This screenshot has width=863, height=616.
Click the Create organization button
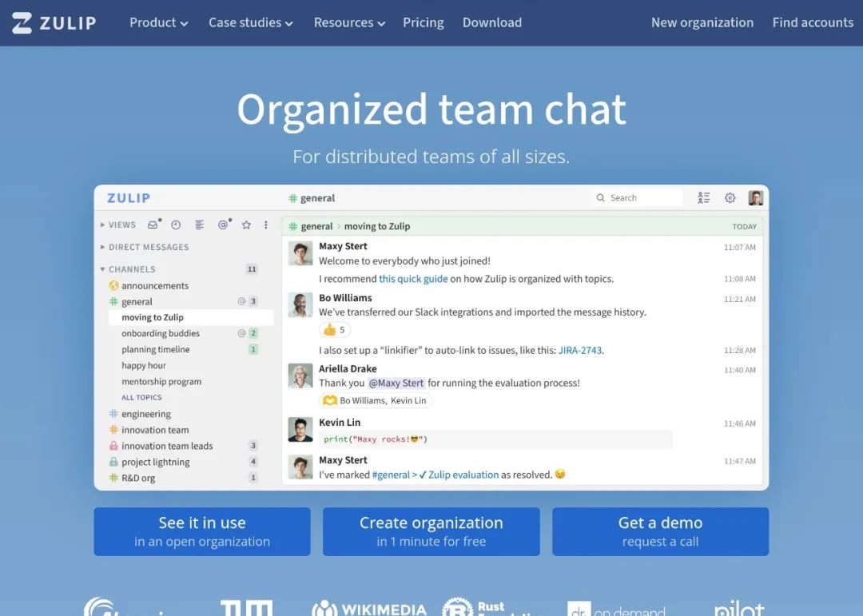[x=431, y=531]
